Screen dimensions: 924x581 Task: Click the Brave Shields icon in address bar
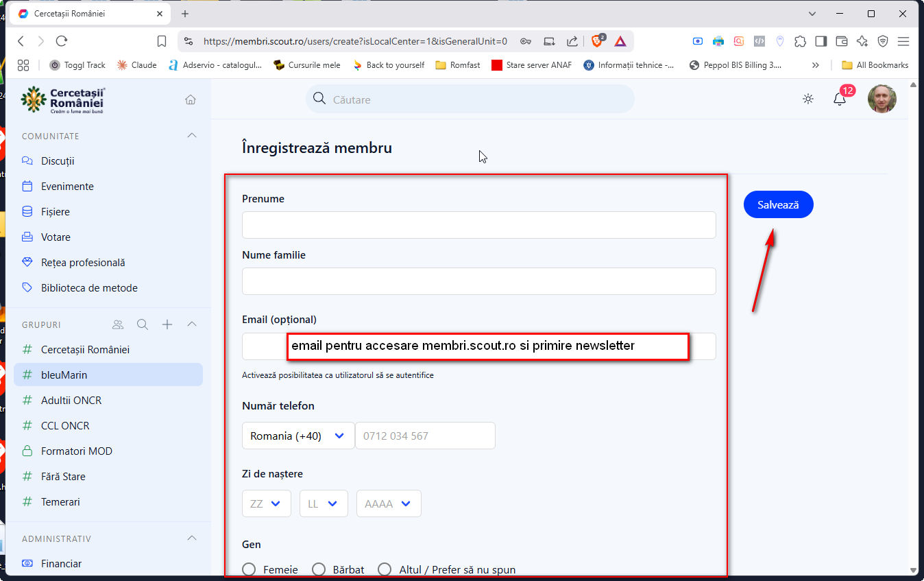coord(597,41)
